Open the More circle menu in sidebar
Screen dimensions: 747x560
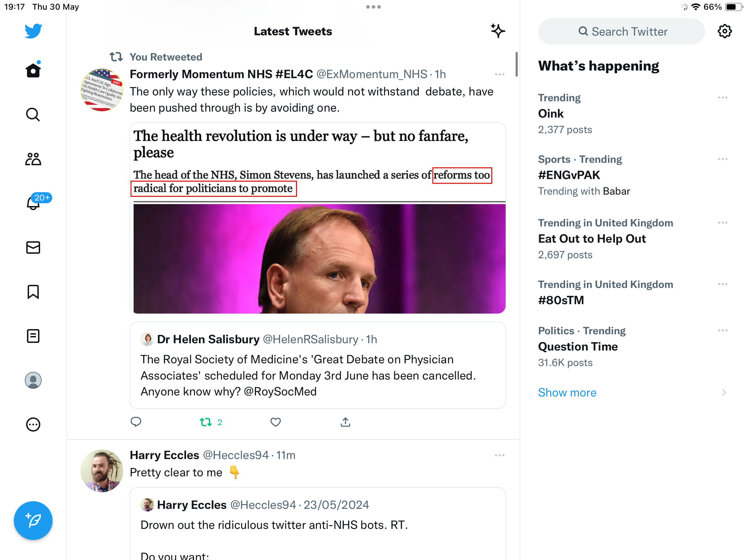point(33,424)
